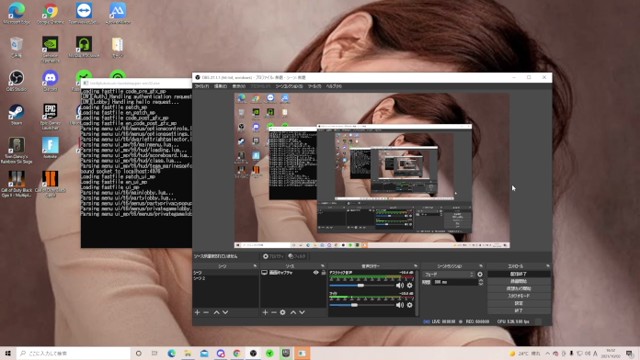
Task: Open the フィルタ button above Sources
Action: pyautogui.click(x=297, y=256)
